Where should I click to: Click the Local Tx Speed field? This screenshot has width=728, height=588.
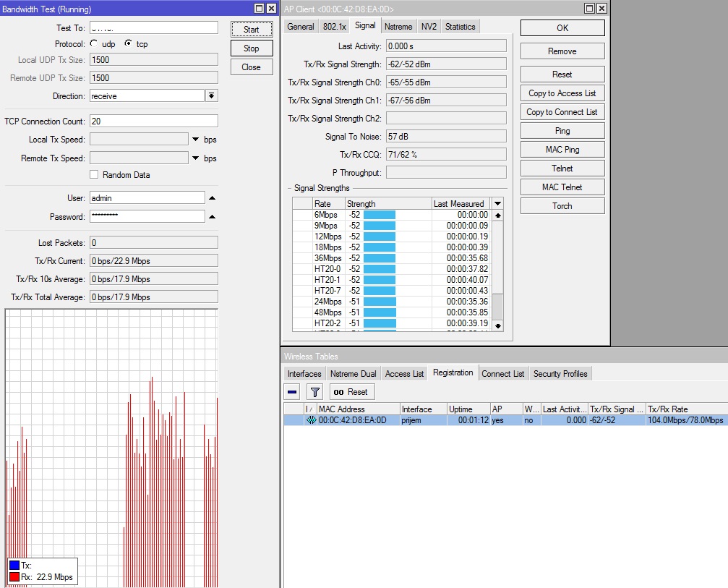coord(139,140)
